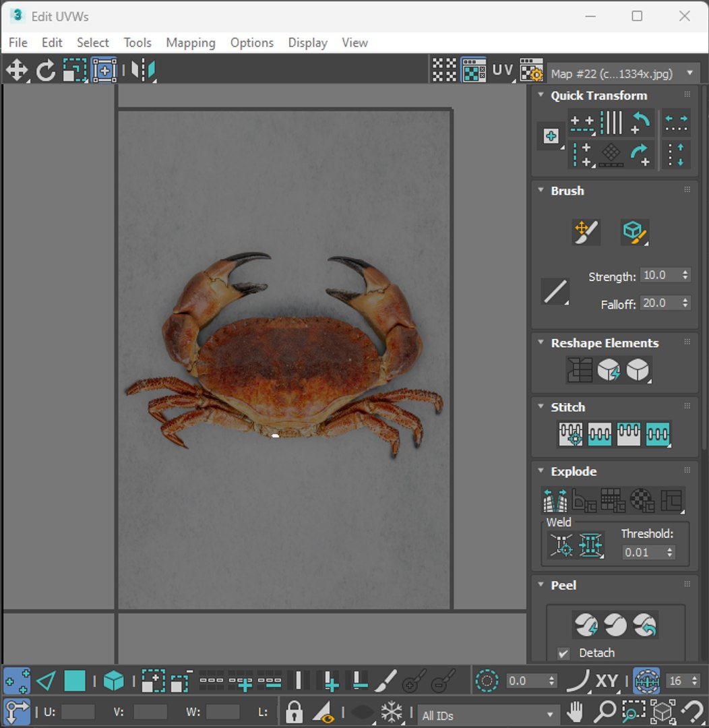Open the File menu
Screen dimensions: 709x728
click(18, 42)
